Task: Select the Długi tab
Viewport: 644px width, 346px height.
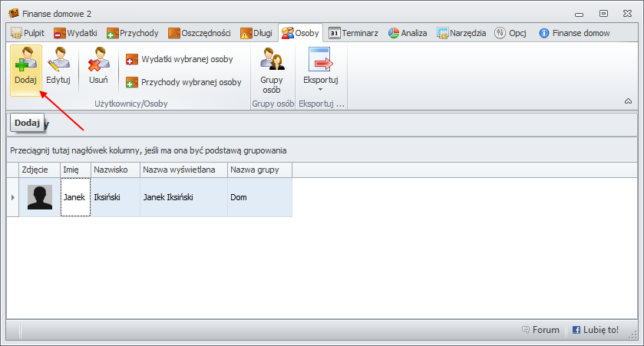Action: pos(256,33)
